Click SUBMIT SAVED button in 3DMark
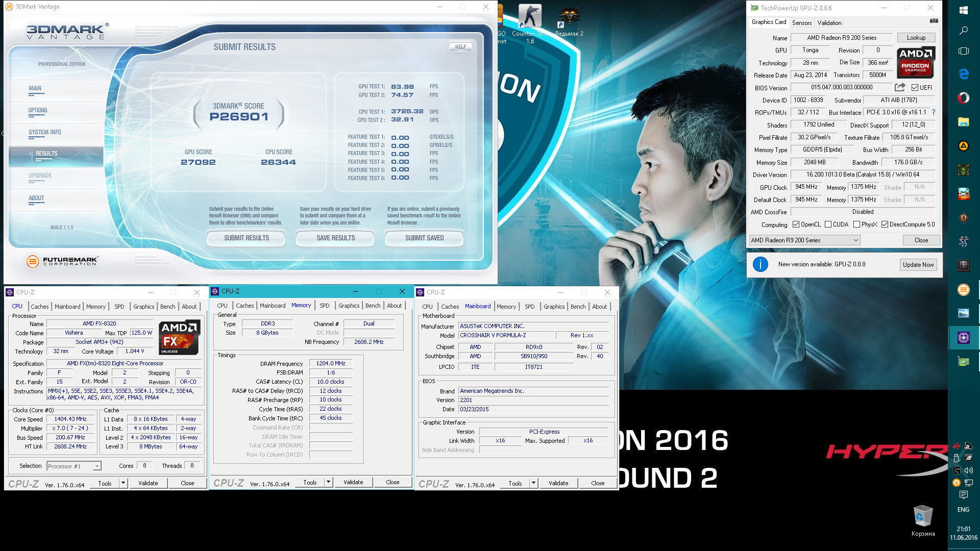 (424, 238)
